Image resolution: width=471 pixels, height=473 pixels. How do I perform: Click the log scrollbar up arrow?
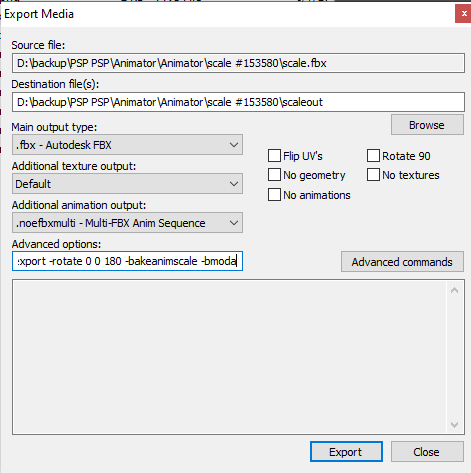tap(454, 290)
